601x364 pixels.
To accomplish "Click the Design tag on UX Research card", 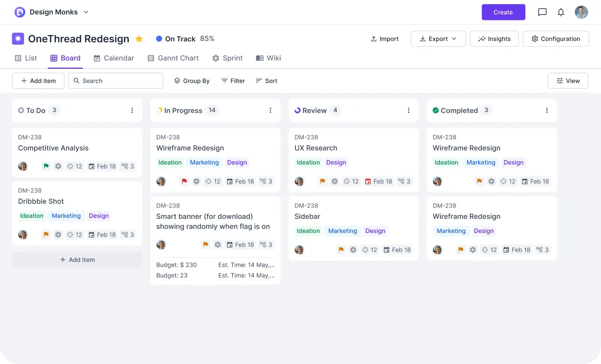I will (336, 162).
